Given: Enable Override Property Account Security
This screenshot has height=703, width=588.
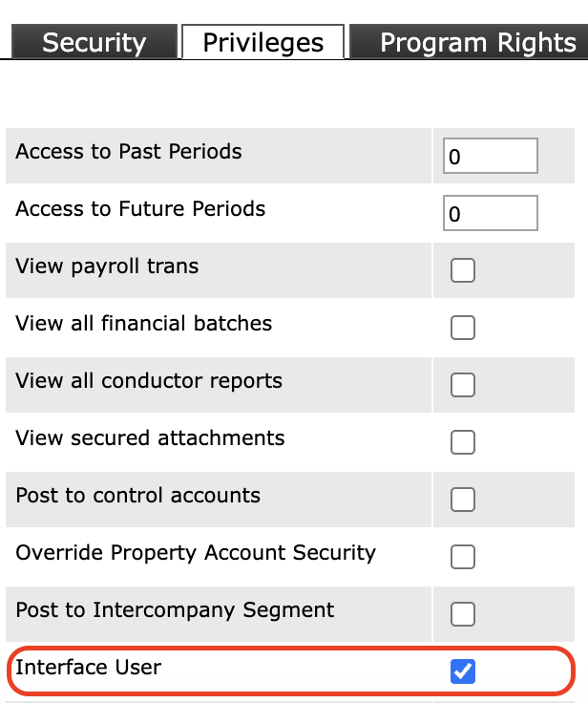Looking at the screenshot, I should (463, 557).
